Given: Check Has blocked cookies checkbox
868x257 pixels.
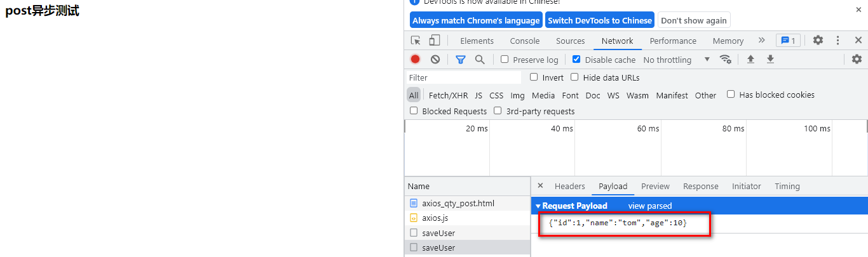Looking at the screenshot, I should 731,94.
